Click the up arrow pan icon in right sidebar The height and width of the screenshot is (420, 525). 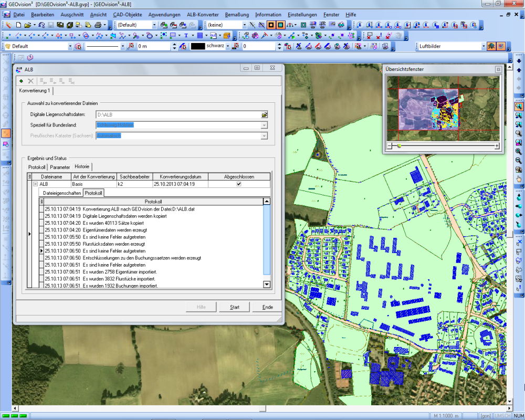click(x=519, y=70)
